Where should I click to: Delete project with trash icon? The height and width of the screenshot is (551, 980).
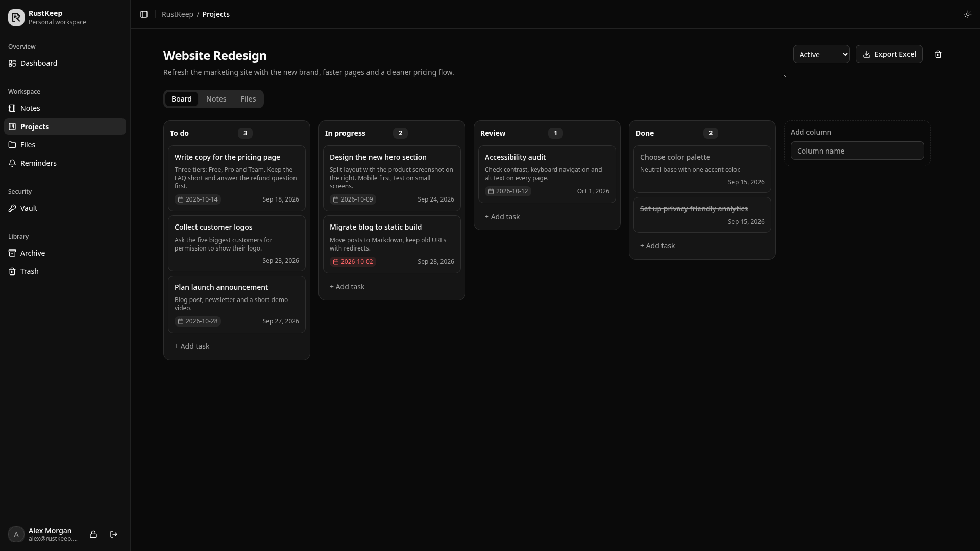[938, 54]
